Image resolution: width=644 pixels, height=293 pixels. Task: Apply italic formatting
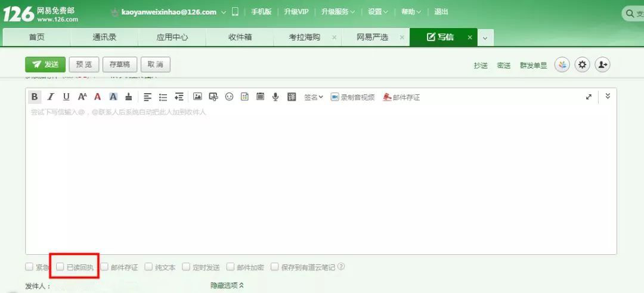[x=51, y=97]
